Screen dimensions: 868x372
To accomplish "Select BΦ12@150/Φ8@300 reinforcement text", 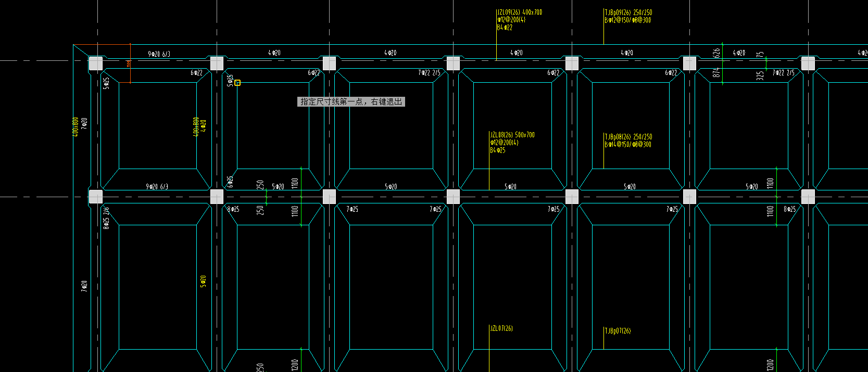I will pos(628,20).
